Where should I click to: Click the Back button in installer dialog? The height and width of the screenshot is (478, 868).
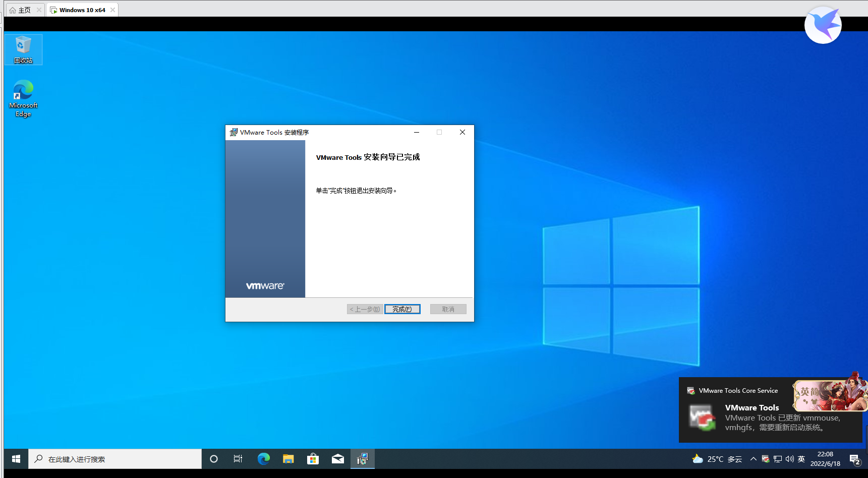(365, 309)
